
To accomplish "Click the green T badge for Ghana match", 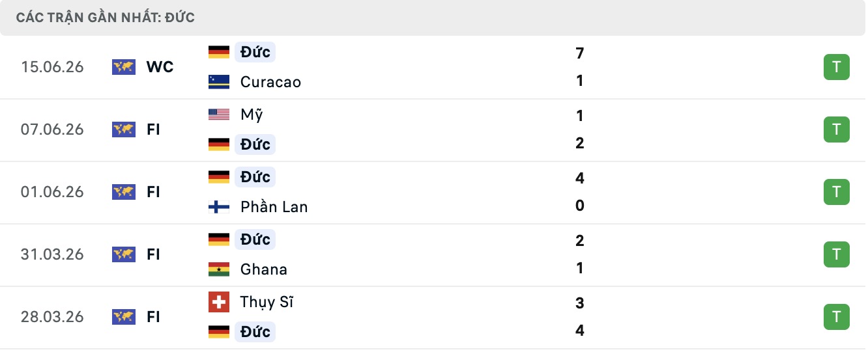I will tap(837, 254).
